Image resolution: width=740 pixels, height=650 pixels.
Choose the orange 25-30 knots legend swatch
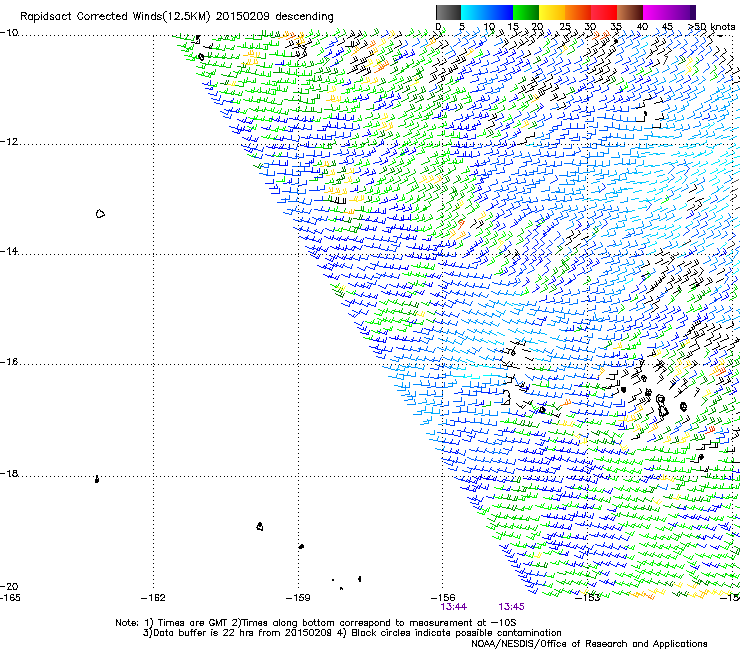578,12
